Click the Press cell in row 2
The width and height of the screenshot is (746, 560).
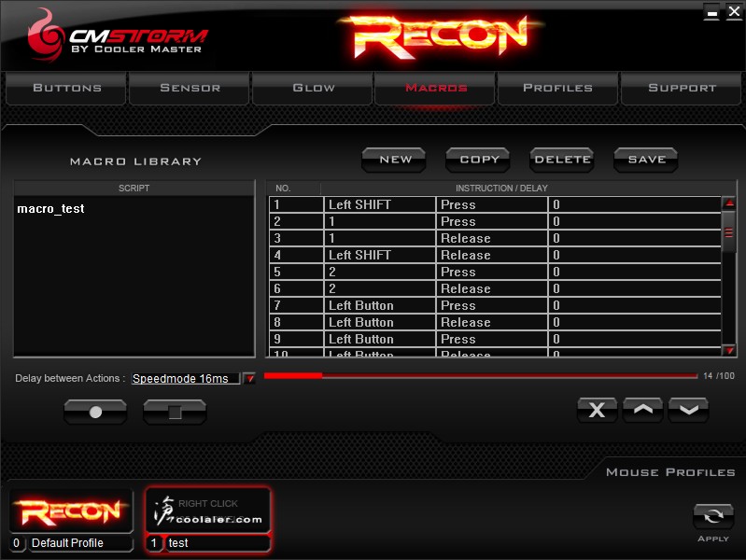coord(492,221)
